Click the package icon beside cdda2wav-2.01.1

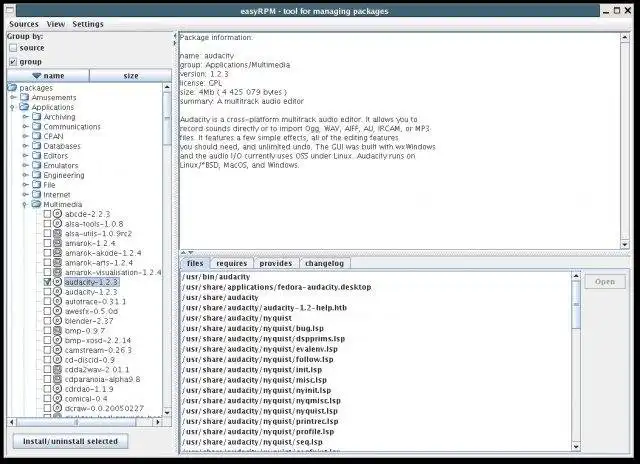tap(58, 369)
